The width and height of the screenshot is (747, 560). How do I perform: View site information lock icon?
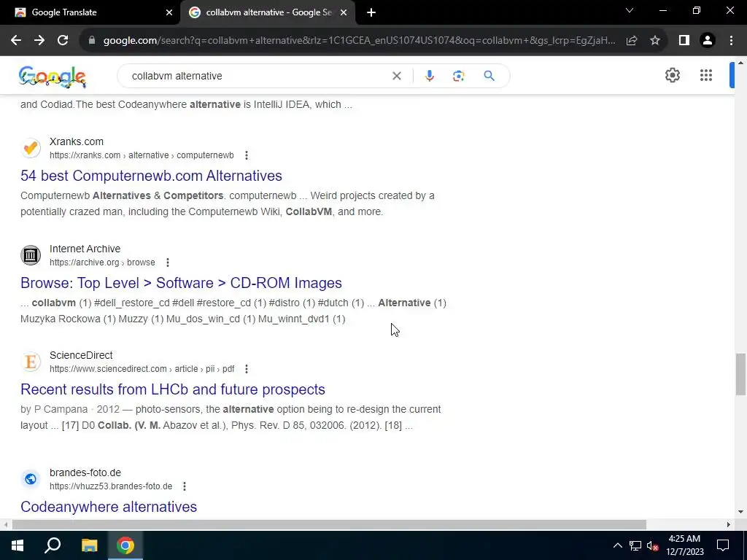tap(92, 41)
